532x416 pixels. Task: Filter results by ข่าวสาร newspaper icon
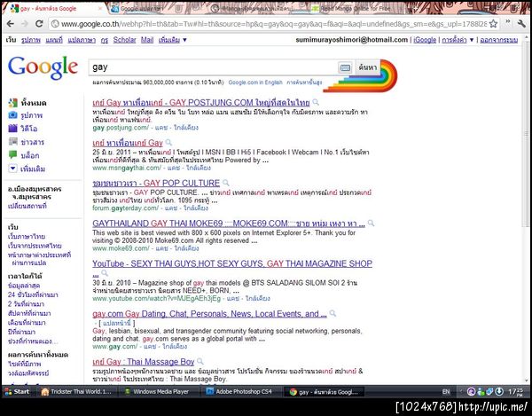coord(13,142)
